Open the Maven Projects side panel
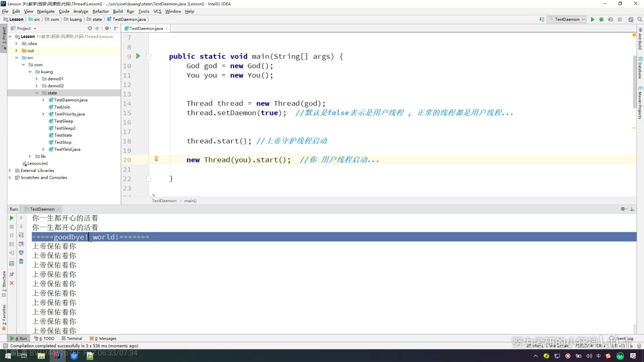This screenshot has height=362, width=644. tap(640, 103)
